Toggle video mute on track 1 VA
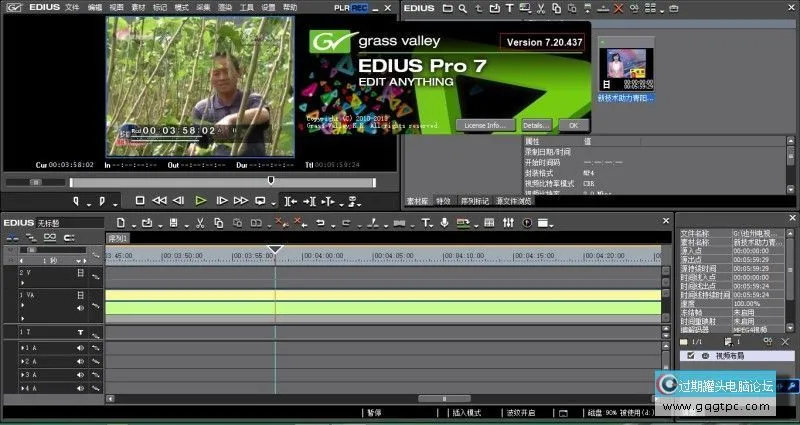 pos(81,295)
